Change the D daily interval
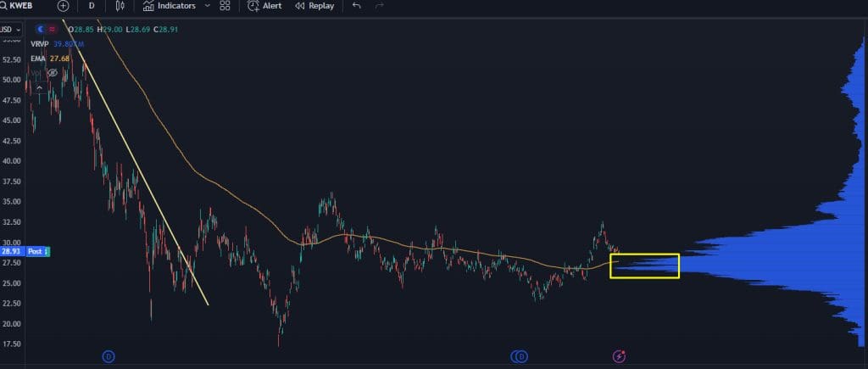The height and width of the screenshot is (369, 868). click(x=92, y=6)
